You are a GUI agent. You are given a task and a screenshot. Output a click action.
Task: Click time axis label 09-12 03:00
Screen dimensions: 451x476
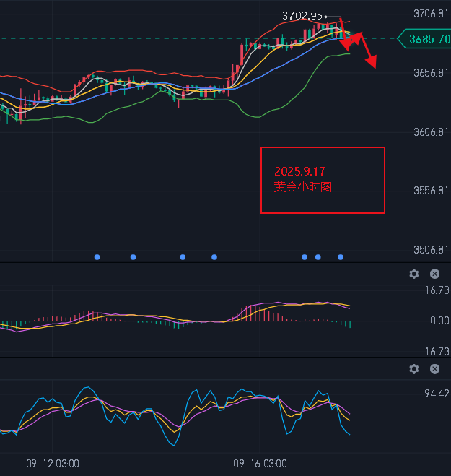click(x=53, y=464)
